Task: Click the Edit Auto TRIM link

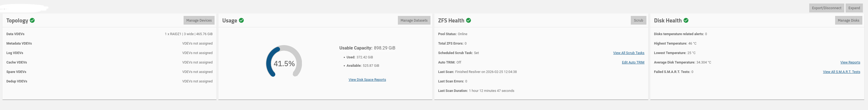Action: pyautogui.click(x=633, y=62)
